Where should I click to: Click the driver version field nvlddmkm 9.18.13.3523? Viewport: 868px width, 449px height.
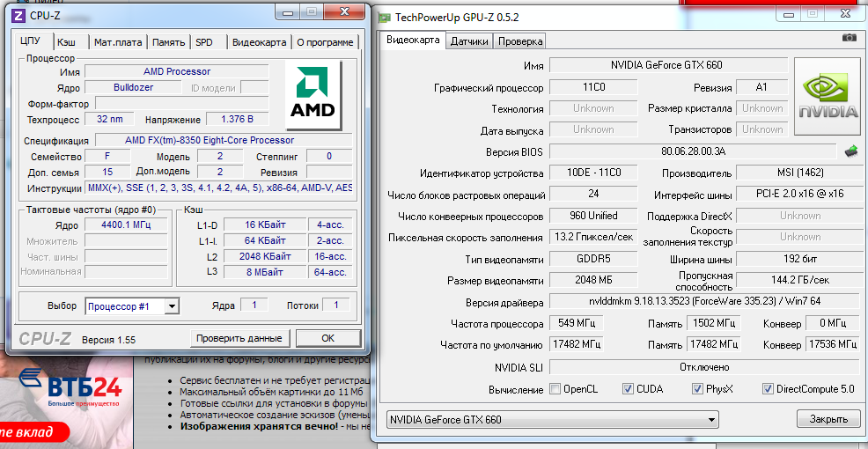pyautogui.click(x=706, y=302)
